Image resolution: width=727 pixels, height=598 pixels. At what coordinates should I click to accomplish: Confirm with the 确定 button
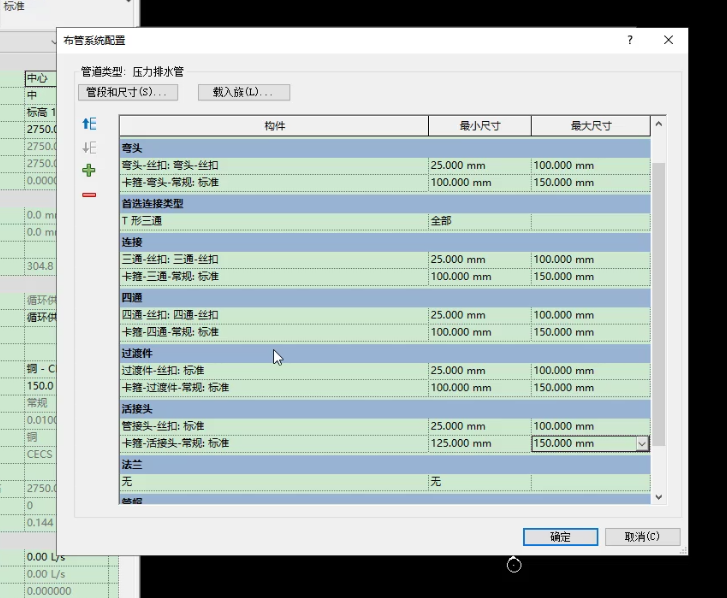click(560, 537)
